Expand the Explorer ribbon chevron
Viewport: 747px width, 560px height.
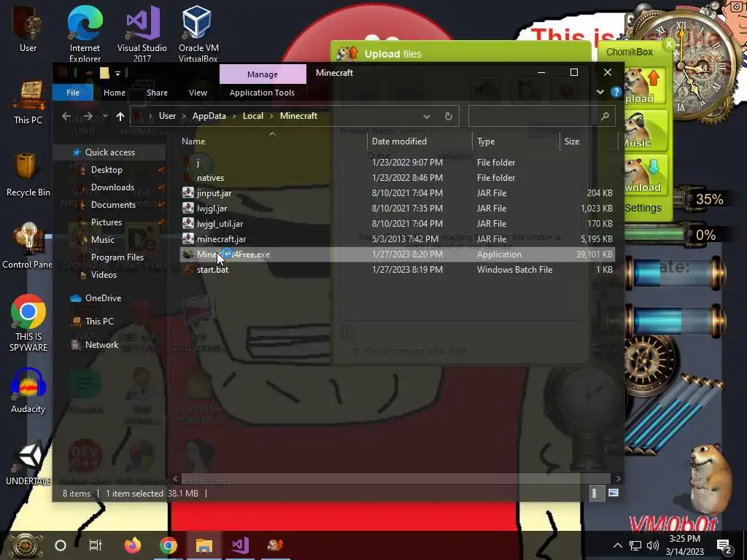click(x=600, y=92)
